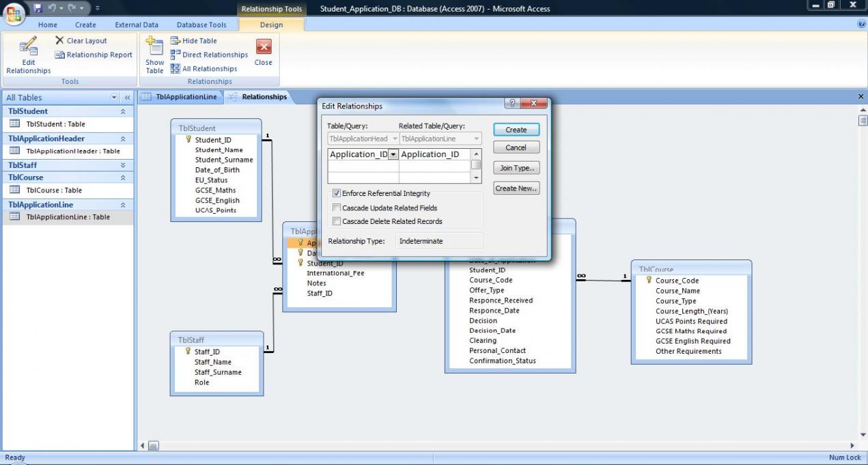Select Course_Name field in TblCourse
The height and width of the screenshot is (465, 868).
tap(677, 291)
